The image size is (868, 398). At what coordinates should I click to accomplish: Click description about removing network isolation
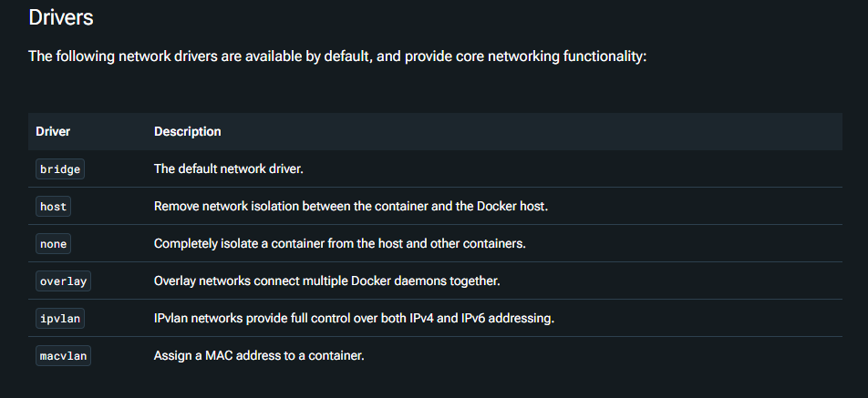[x=351, y=206]
